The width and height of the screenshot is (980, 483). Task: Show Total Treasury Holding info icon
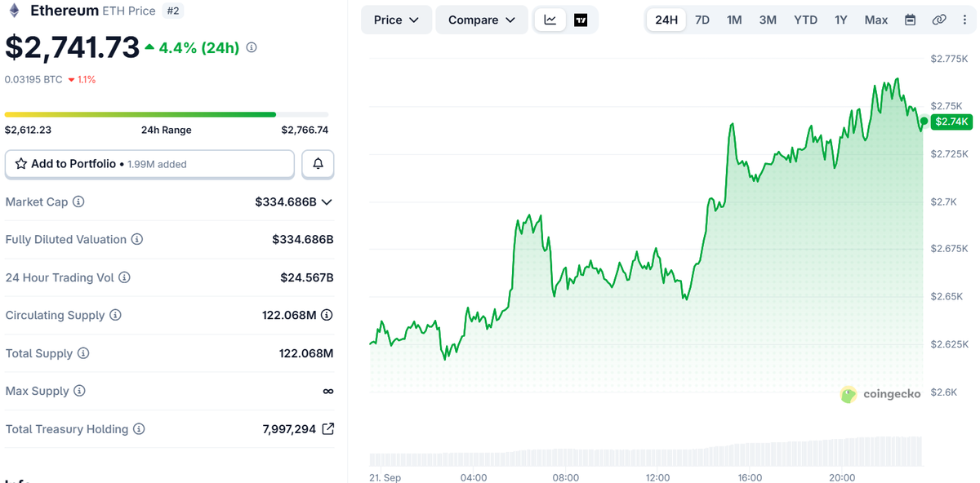pos(139,429)
